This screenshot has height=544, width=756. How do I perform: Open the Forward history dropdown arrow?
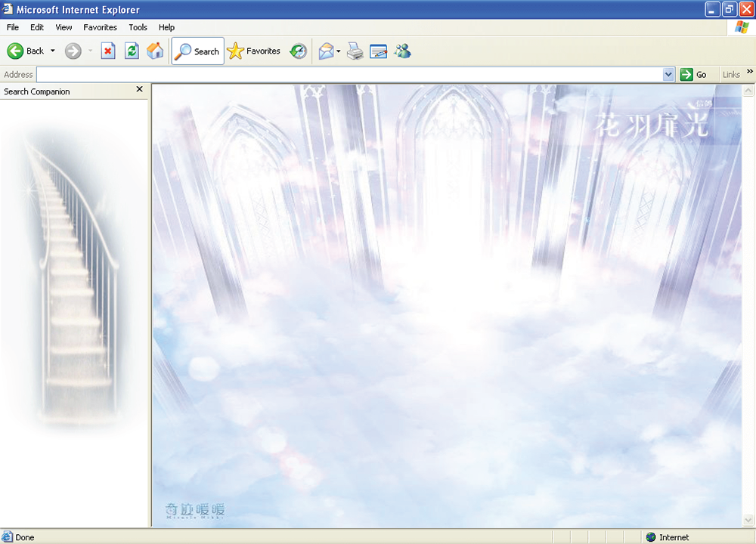[90, 51]
